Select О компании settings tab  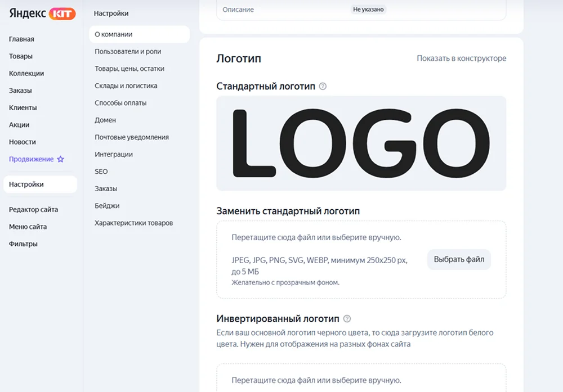[139, 34]
